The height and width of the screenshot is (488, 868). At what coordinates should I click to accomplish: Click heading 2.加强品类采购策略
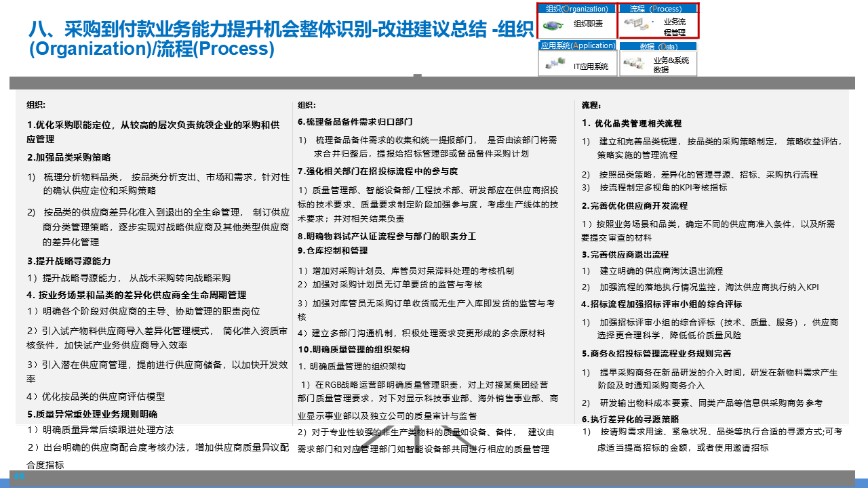(x=68, y=157)
